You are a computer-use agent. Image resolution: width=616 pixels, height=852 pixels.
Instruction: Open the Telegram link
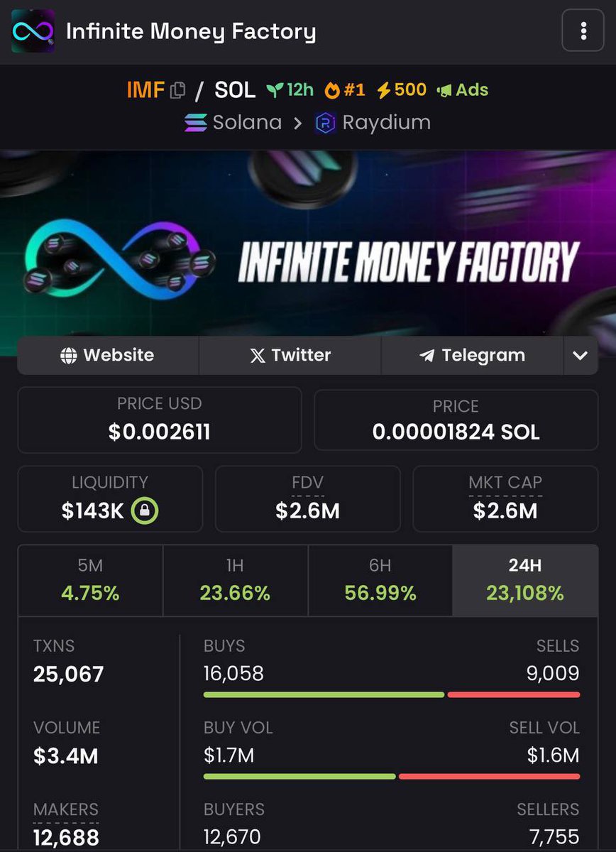point(472,356)
